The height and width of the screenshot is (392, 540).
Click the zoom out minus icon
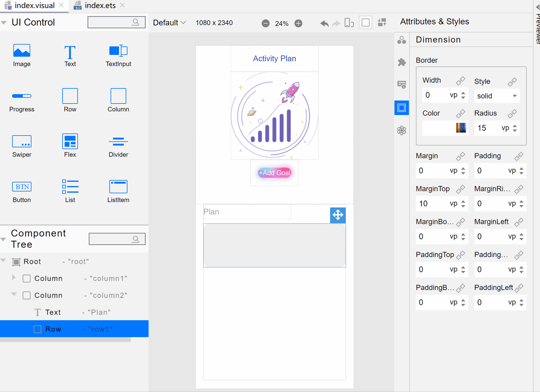pos(265,23)
